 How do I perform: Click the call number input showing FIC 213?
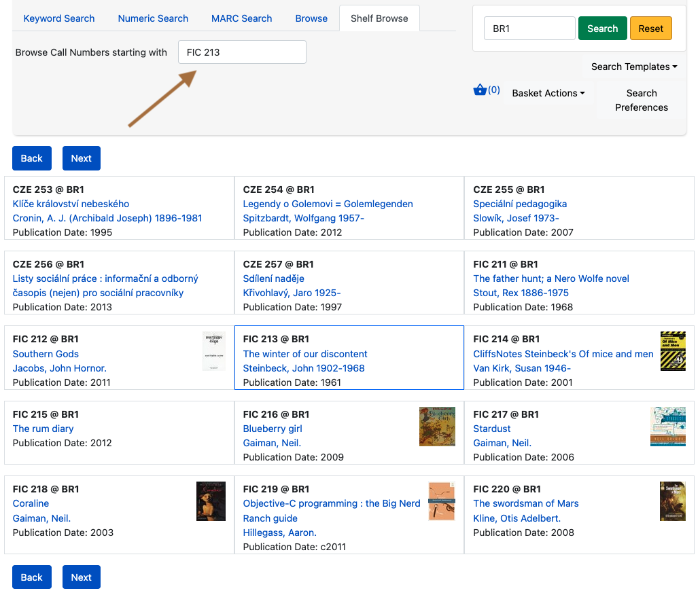tap(242, 52)
